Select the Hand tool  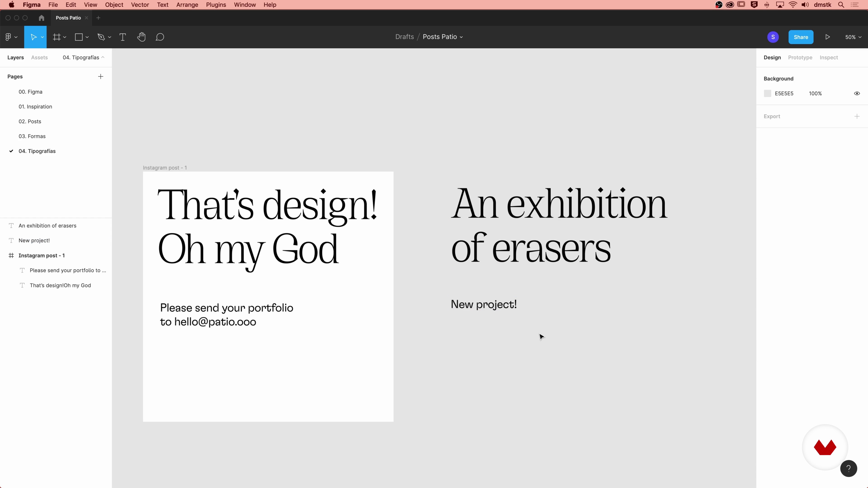141,37
